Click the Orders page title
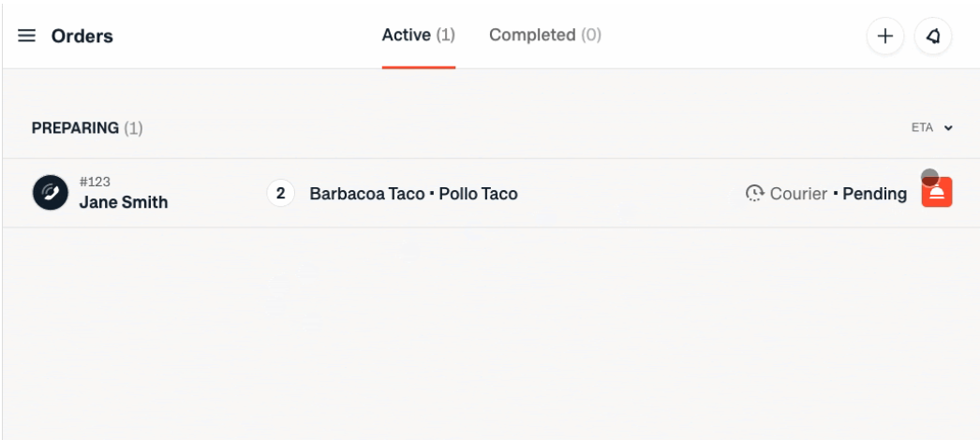Viewport: 980px width, 440px height. click(x=82, y=37)
